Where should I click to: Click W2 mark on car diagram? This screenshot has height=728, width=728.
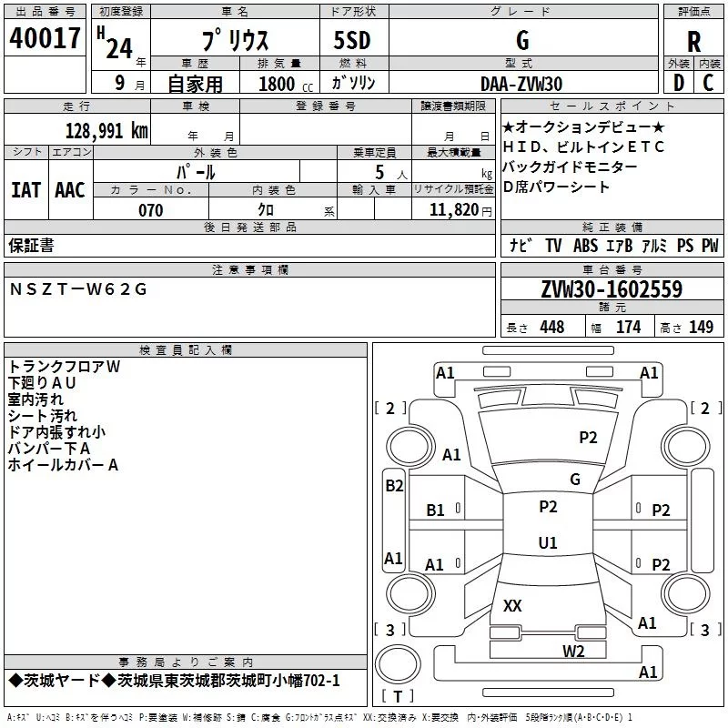click(x=573, y=651)
